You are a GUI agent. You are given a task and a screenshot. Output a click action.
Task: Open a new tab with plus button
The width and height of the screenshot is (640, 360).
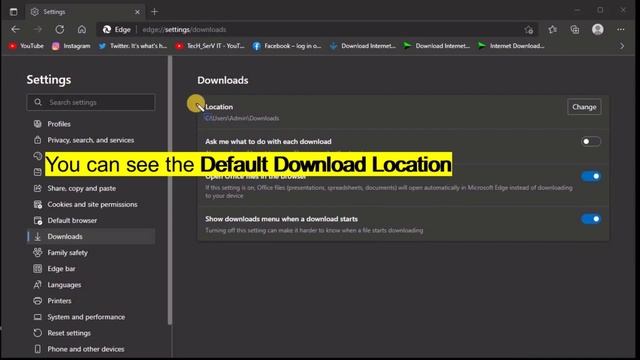click(x=154, y=12)
